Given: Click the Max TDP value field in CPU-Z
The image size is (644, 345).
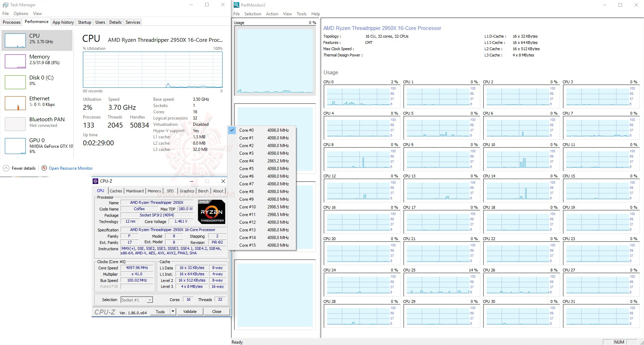Looking at the screenshot, I should 185,209.
